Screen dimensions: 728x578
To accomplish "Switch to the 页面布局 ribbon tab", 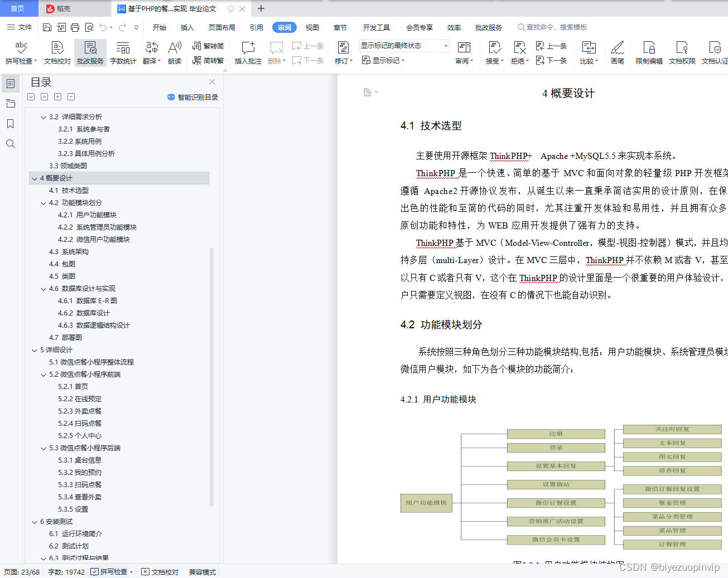I will pos(222,27).
